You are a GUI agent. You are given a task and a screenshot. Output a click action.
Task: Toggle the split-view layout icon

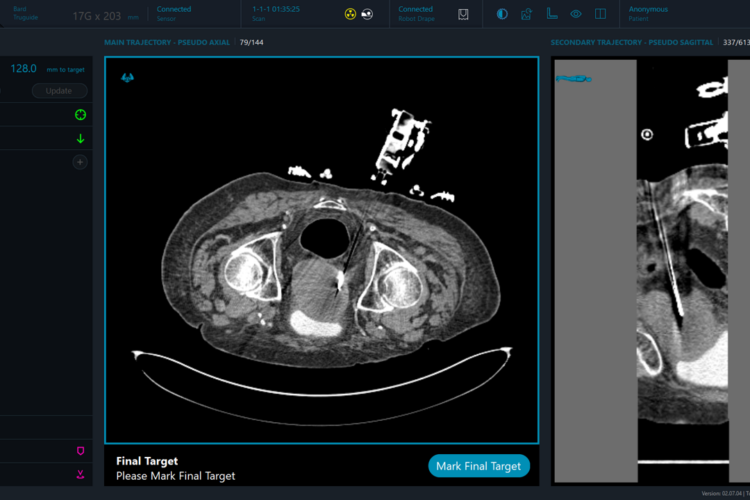(x=600, y=14)
